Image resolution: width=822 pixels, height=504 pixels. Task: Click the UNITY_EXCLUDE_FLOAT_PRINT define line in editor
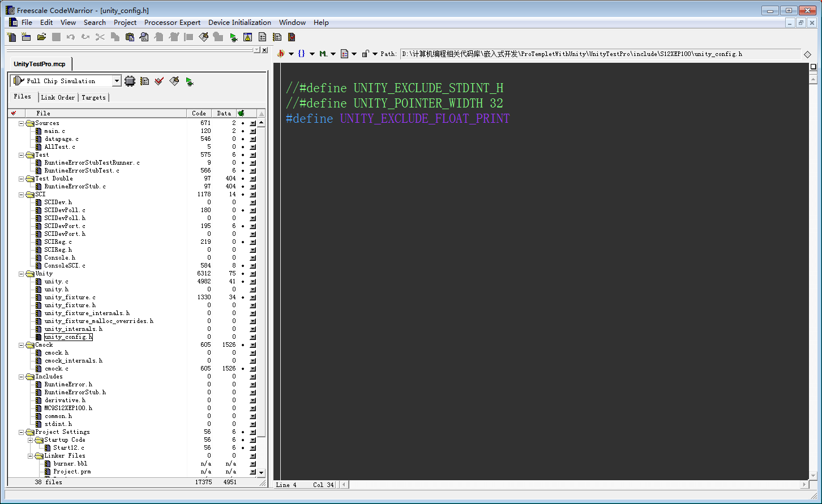click(397, 118)
